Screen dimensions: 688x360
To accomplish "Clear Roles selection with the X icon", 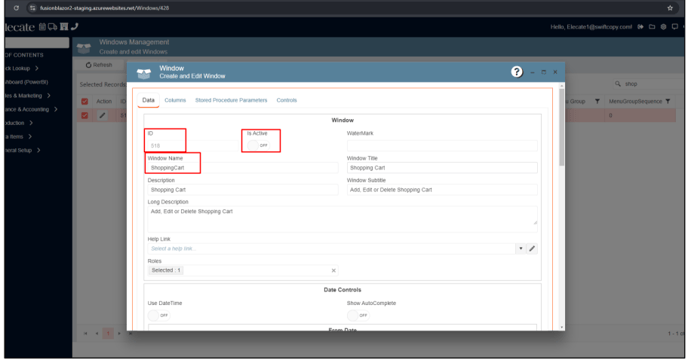I will point(333,270).
